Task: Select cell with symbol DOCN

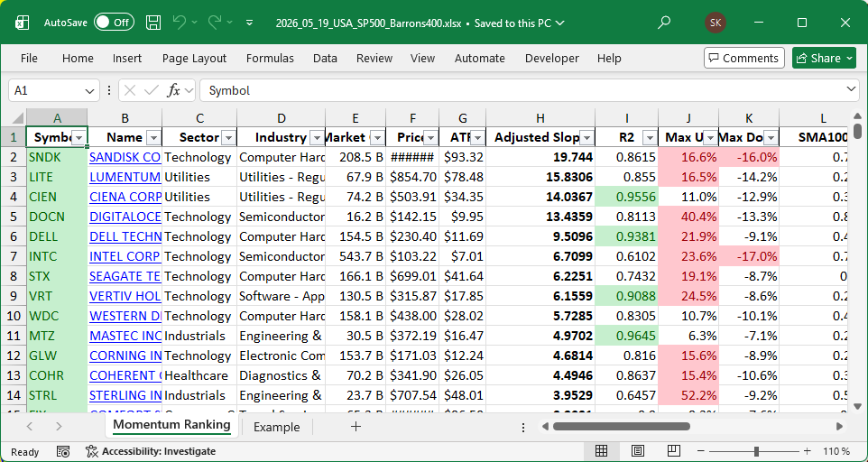Action: [x=57, y=217]
